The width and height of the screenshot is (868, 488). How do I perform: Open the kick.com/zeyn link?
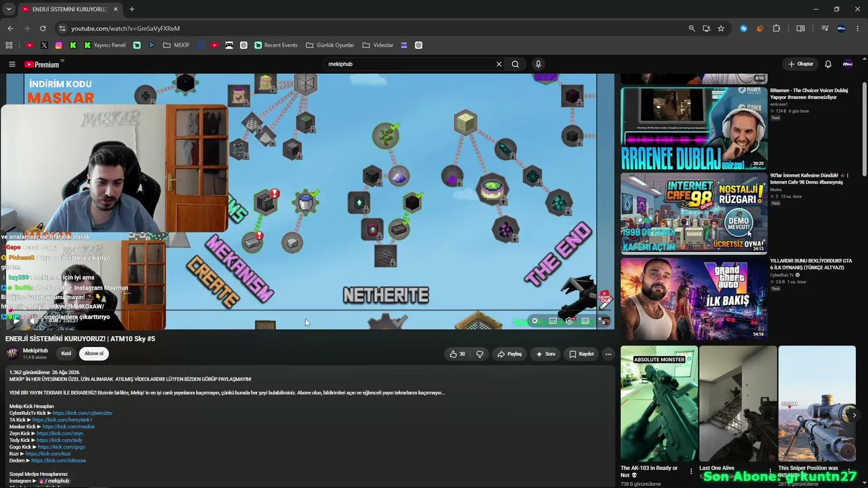pyautogui.click(x=60, y=434)
